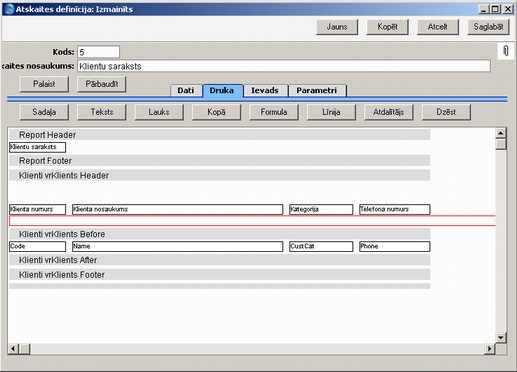Minimize the Atskaites definīcija window
Viewport: 517px width, 372px height.
point(484,9)
